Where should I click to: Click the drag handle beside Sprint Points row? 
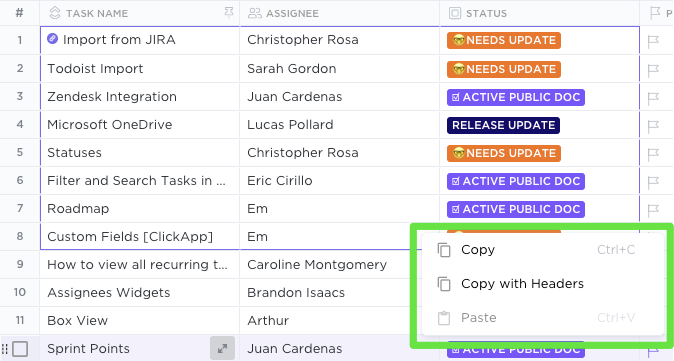(x=5, y=349)
